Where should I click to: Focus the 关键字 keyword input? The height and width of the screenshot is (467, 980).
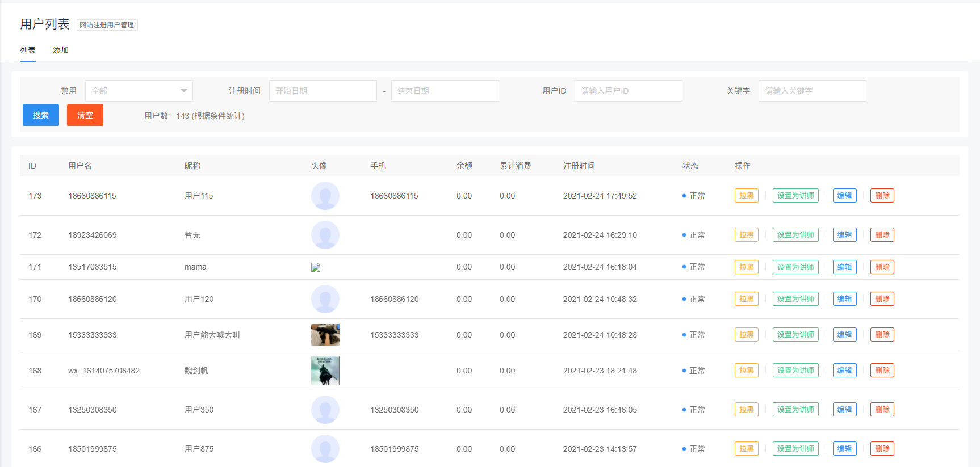(x=813, y=91)
